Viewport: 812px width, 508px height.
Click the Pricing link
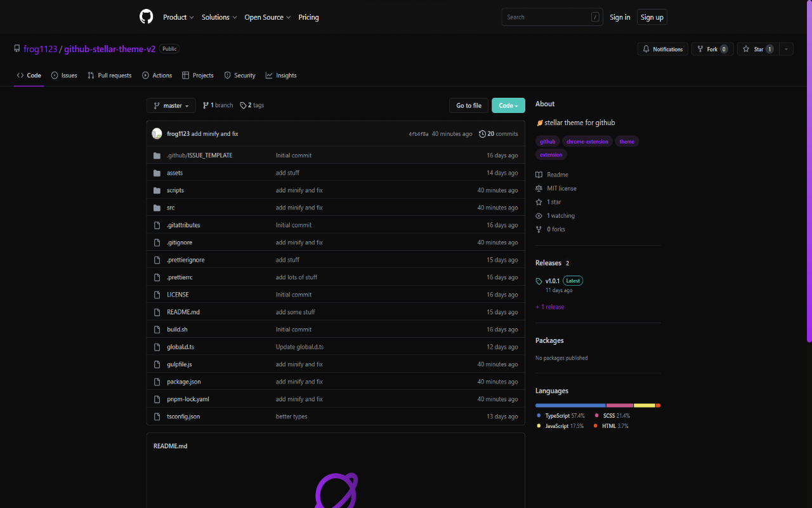[x=309, y=17]
